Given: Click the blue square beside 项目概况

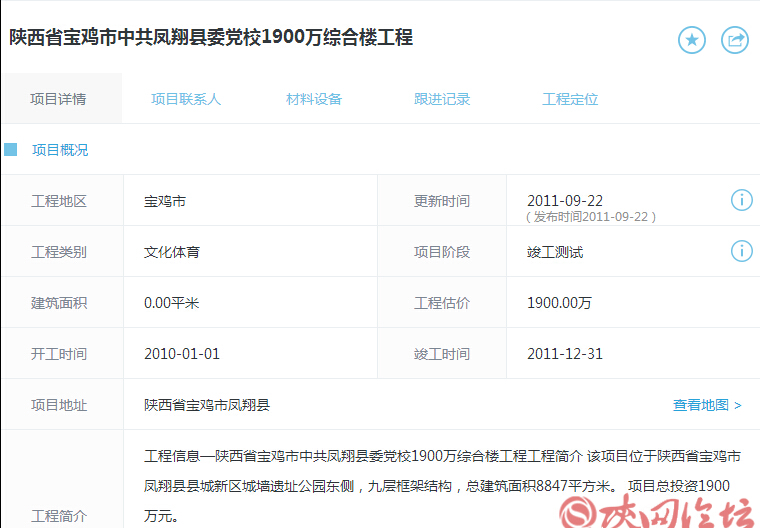Looking at the screenshot, I should pos(11,150).
